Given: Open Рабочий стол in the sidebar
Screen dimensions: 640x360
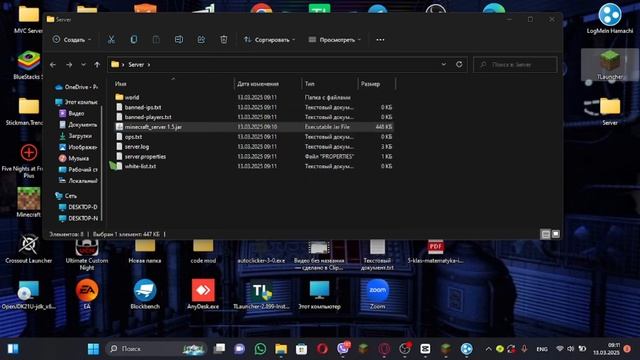Looking at the screenshot, I should tap(78, 169).
